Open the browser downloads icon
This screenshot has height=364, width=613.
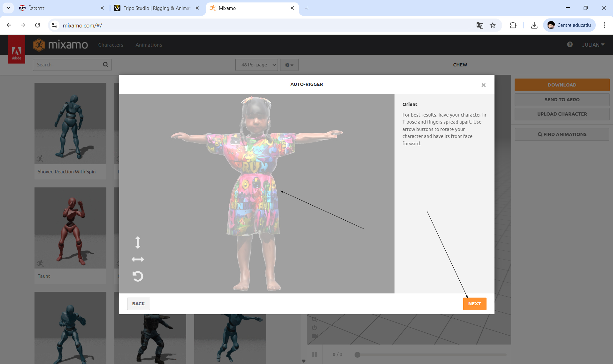(534, 25)
